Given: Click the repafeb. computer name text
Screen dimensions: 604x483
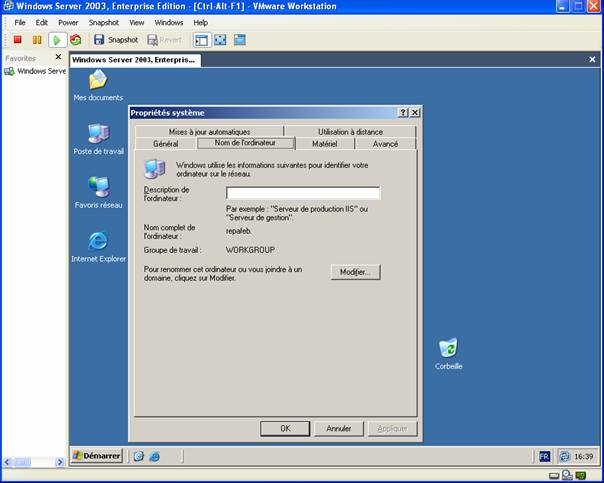Looking at the screenshot, I should tap(239, 231).
